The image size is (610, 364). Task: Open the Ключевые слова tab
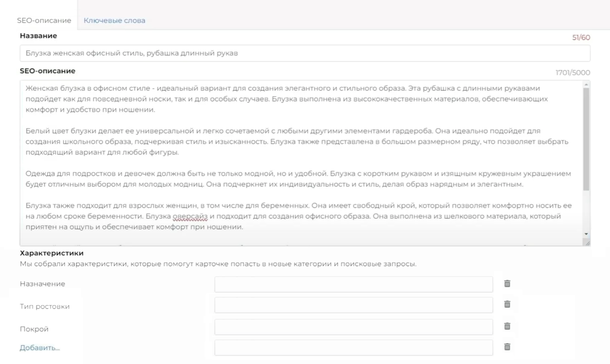click(114, 20)
